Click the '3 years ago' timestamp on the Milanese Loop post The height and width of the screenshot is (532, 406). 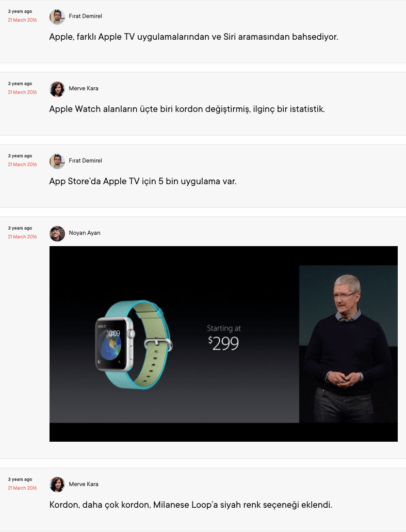coord(20,479)
